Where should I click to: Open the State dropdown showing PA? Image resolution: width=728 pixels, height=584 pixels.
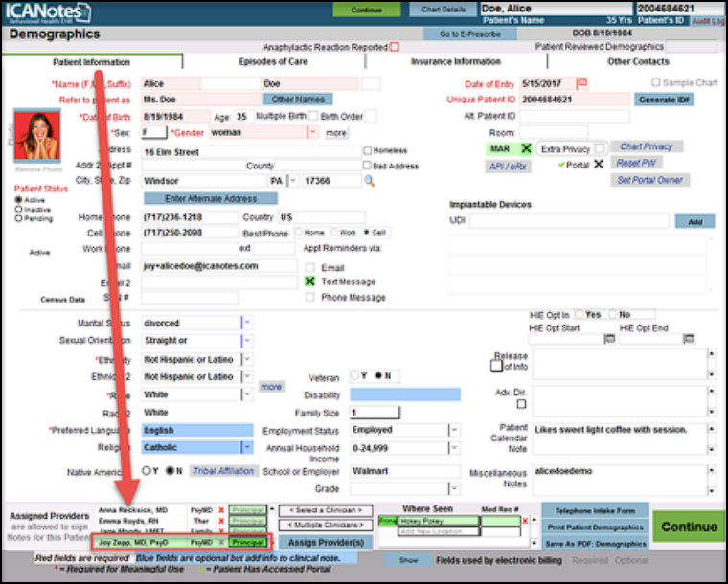click(292, 181)
